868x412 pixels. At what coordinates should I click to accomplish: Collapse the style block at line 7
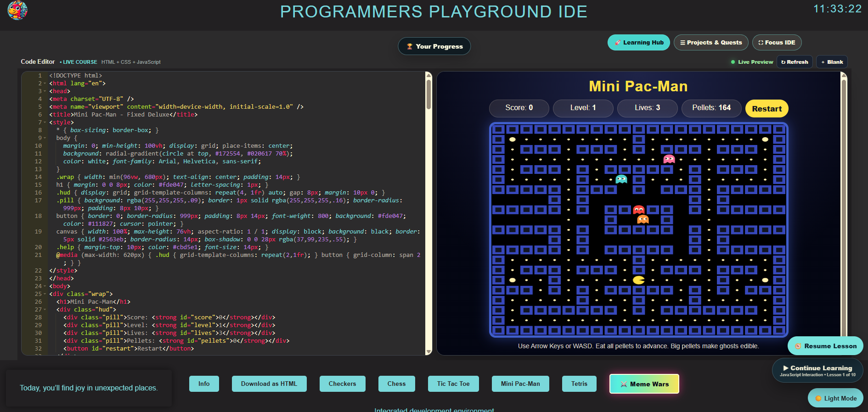point(45,122)
